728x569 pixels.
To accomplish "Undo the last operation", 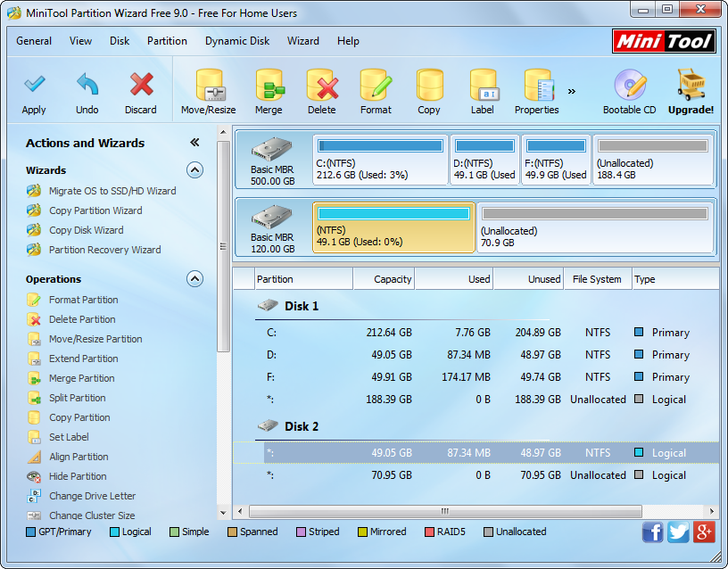I will (87, 93).
